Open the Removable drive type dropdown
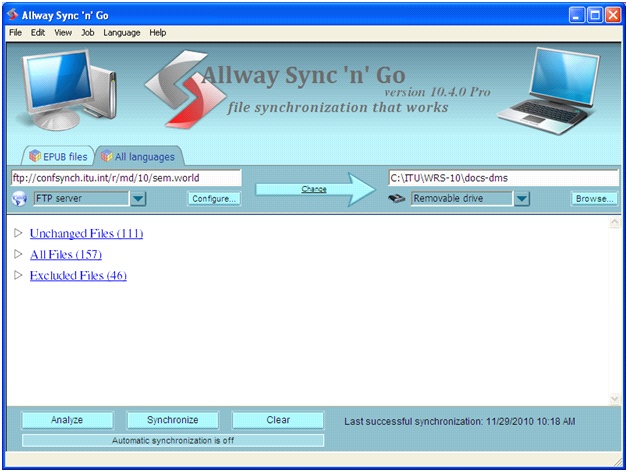Screen dimensions: 628x472 (521, 198)
